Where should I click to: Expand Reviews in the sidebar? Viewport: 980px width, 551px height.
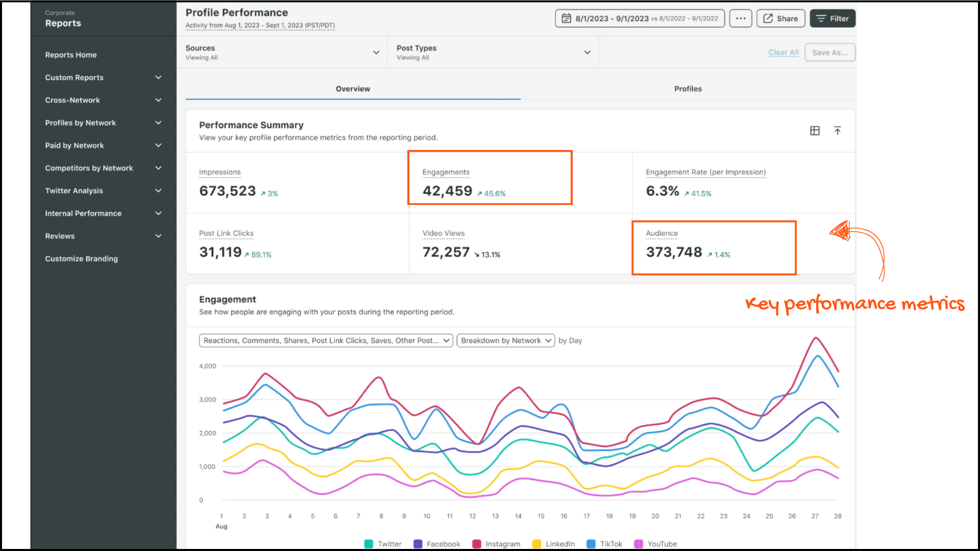(103, 236)
